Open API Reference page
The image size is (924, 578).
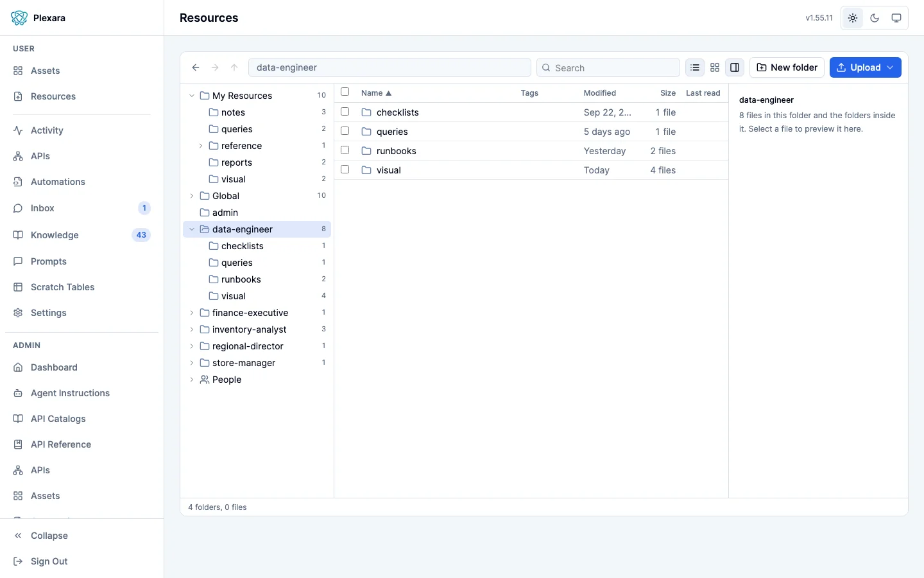81,444
